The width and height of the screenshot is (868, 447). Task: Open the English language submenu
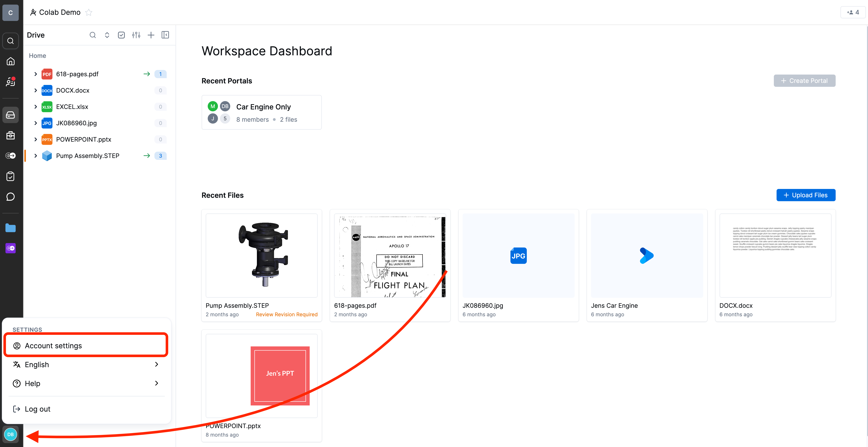[x=86, y=364]
